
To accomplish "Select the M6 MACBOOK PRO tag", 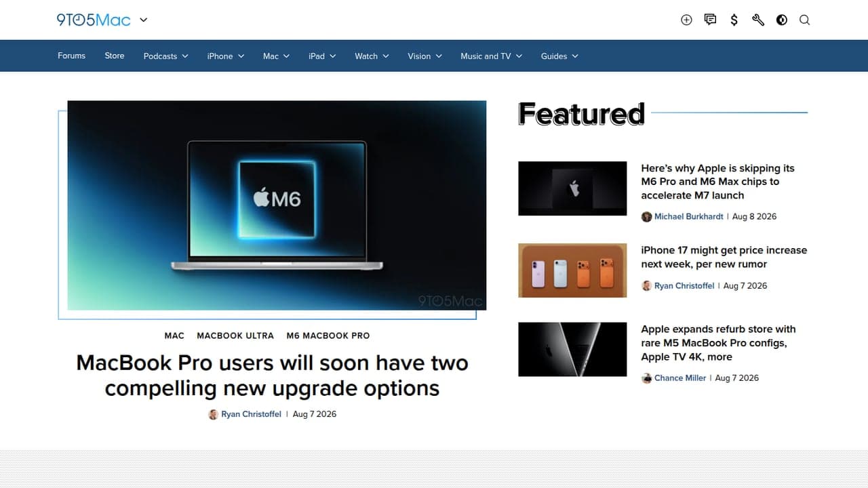I will coord(328,335).
